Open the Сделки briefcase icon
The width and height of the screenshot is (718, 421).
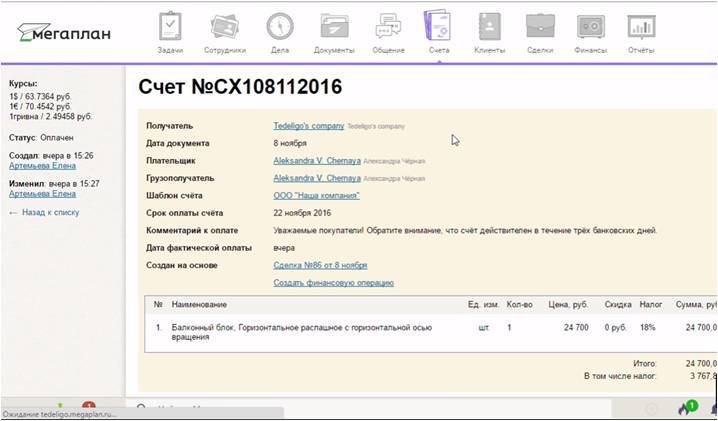point(541,28)
